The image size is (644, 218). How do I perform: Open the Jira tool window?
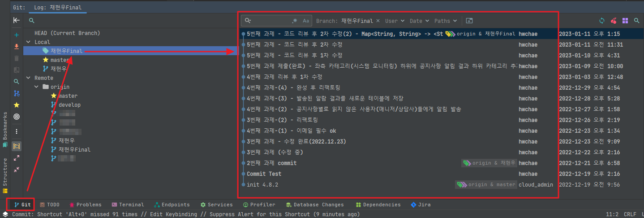coord(421,205)
